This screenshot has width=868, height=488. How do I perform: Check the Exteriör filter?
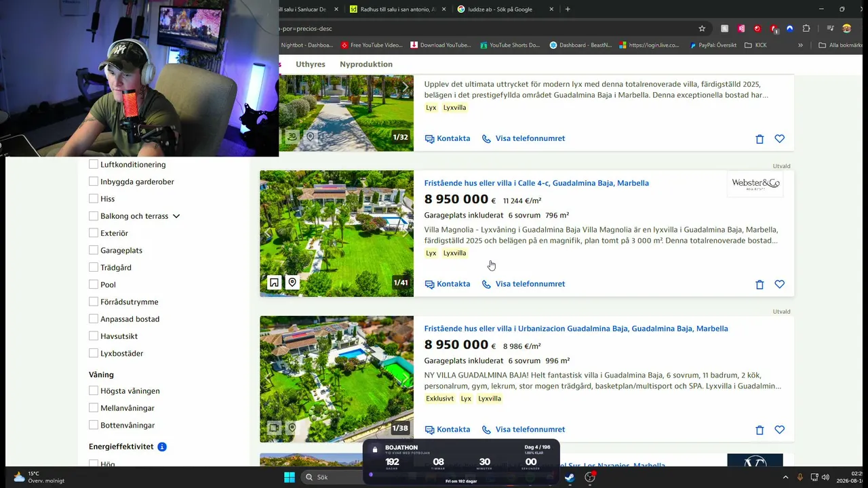(94, 233)
